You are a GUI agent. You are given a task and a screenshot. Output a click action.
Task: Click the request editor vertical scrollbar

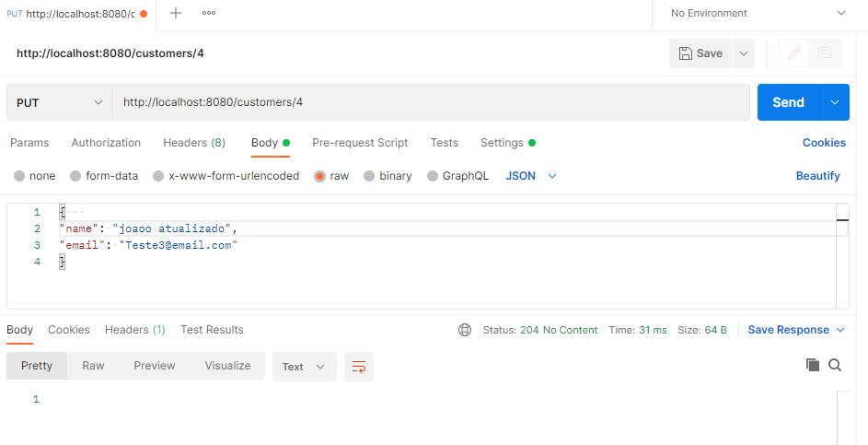842,256
